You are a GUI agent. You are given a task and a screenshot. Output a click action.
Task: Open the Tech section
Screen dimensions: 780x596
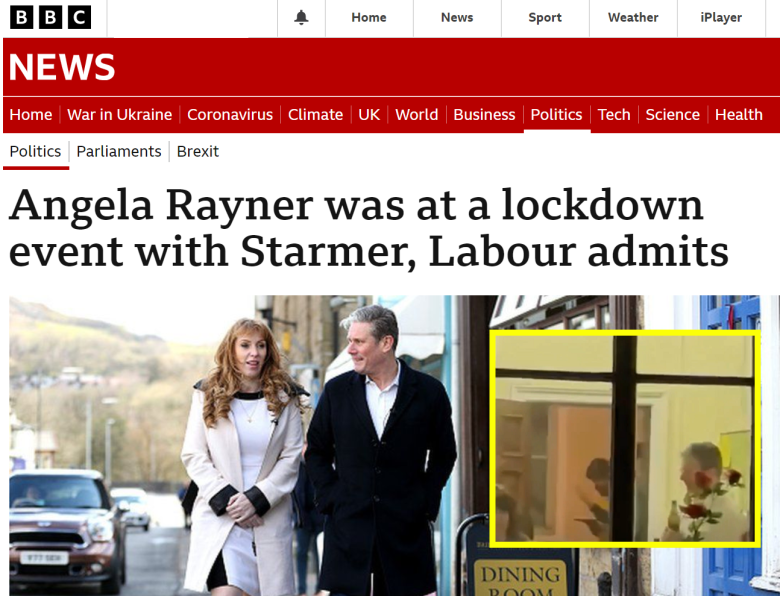tap(614, 115)
